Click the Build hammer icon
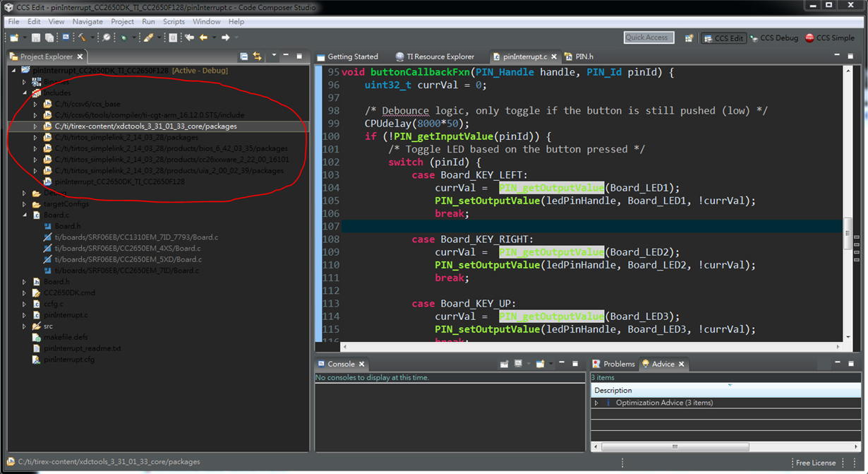The image size is (868, 474). pos(82,37)
